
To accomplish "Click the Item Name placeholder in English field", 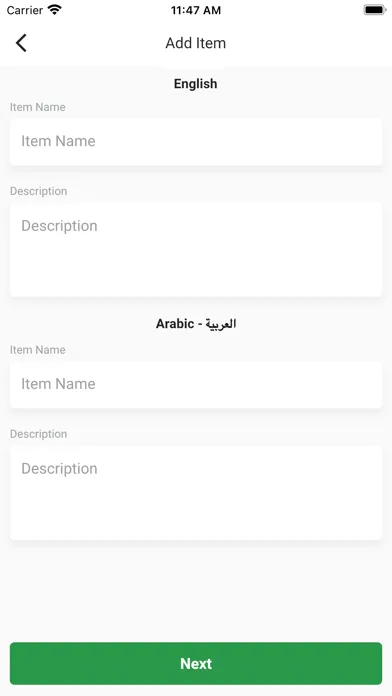I will [58, 141].
